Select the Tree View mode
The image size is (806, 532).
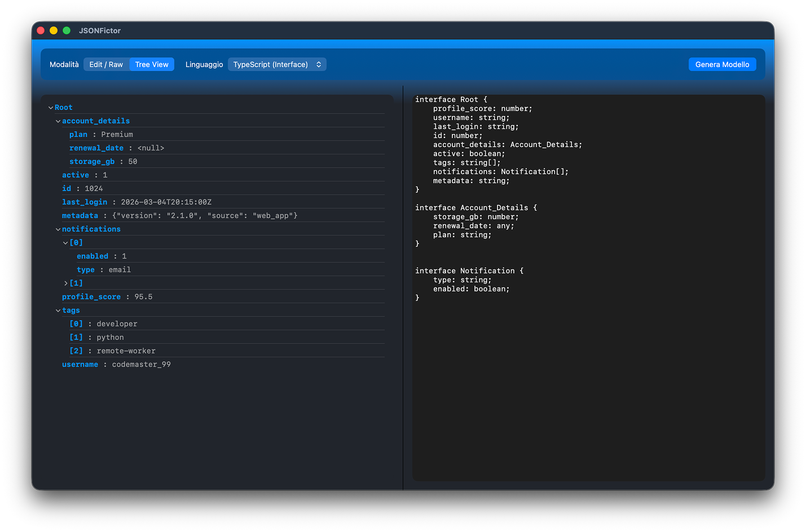pos(152,64)
